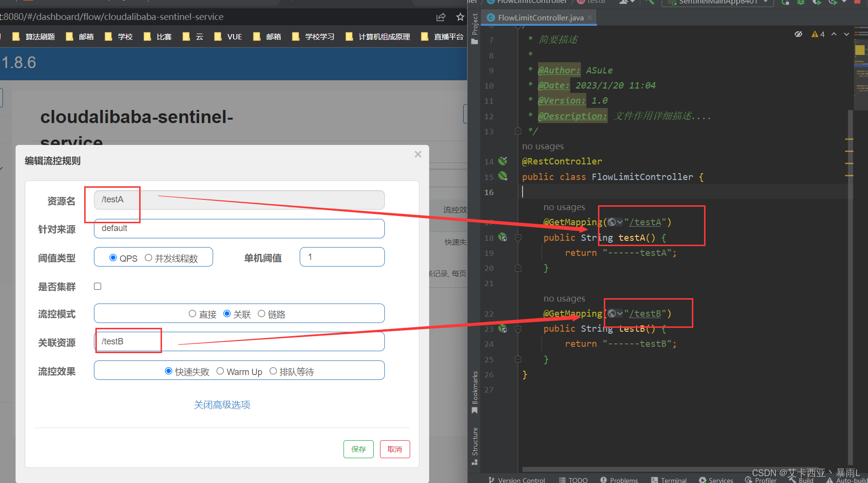Click the 取消 cancel button

pyautogui.click(x=395, y=449)
